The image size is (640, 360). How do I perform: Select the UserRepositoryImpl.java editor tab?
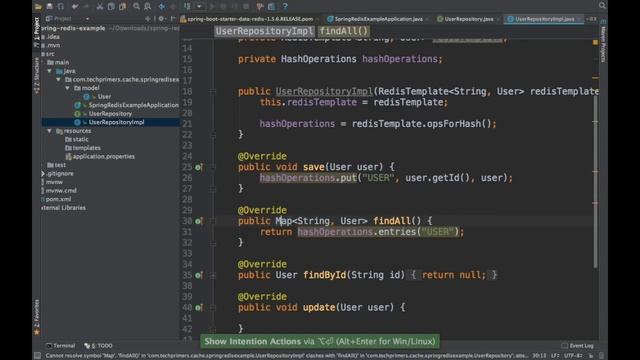(544, 19)
